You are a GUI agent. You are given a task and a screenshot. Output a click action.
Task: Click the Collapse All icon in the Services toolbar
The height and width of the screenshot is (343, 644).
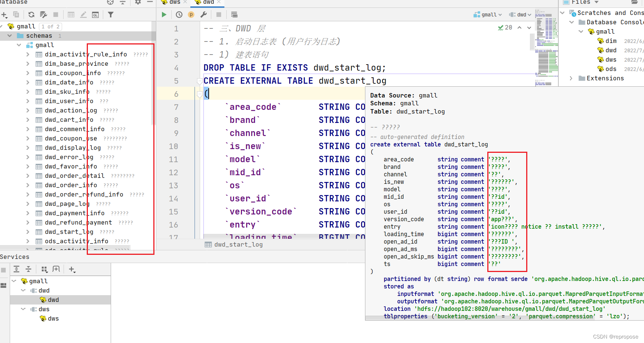(28, 269)
